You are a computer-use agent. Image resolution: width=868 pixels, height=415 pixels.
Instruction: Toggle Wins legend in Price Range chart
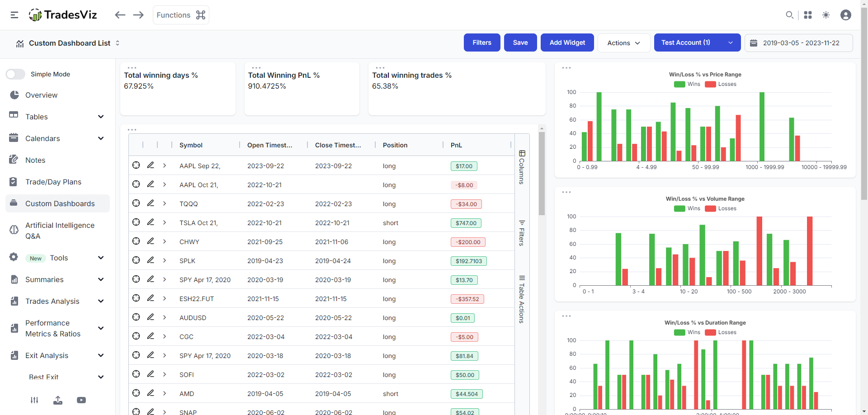[x=687, y=84]
